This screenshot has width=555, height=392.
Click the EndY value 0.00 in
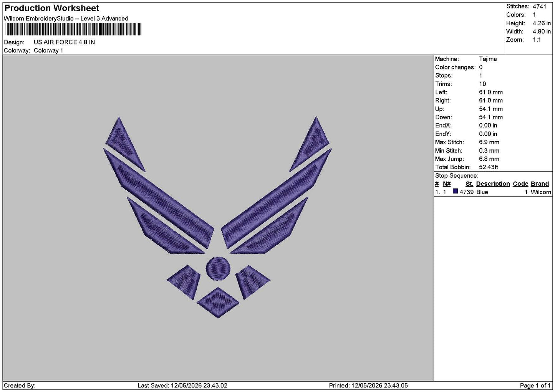[488, 134]
